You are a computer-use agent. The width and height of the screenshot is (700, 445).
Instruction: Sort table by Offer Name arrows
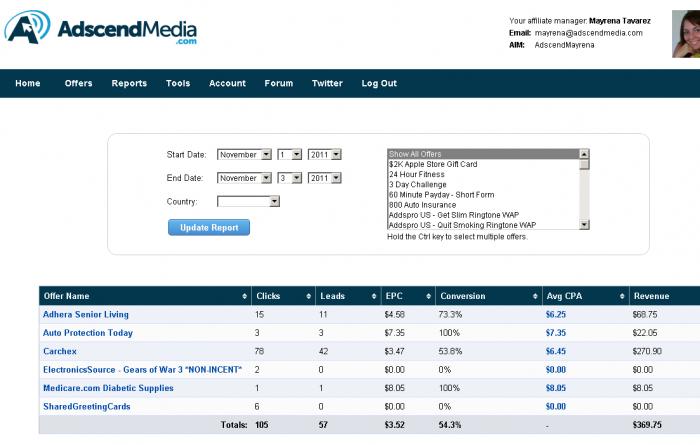pos(244,296)
